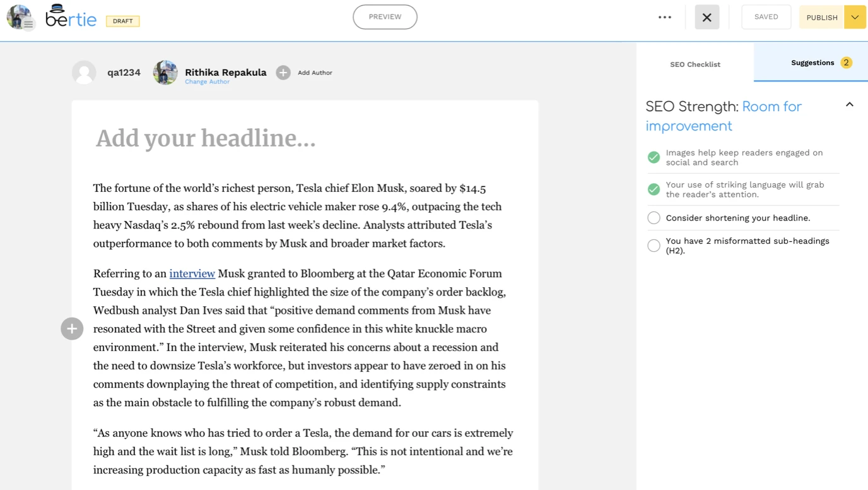Image resolution: width=868 pixels, height=490 pixels.
Task: Click the bertie logo
Action: pos(71,16)
